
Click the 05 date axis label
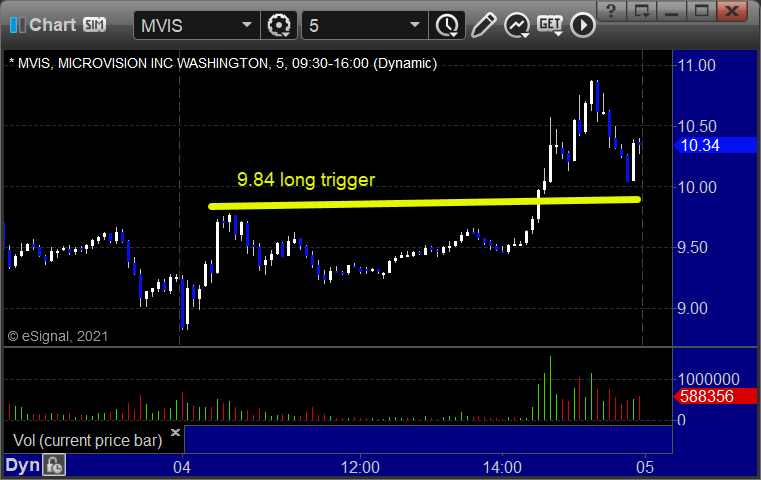pyautogui.click(x=645, y=467)
